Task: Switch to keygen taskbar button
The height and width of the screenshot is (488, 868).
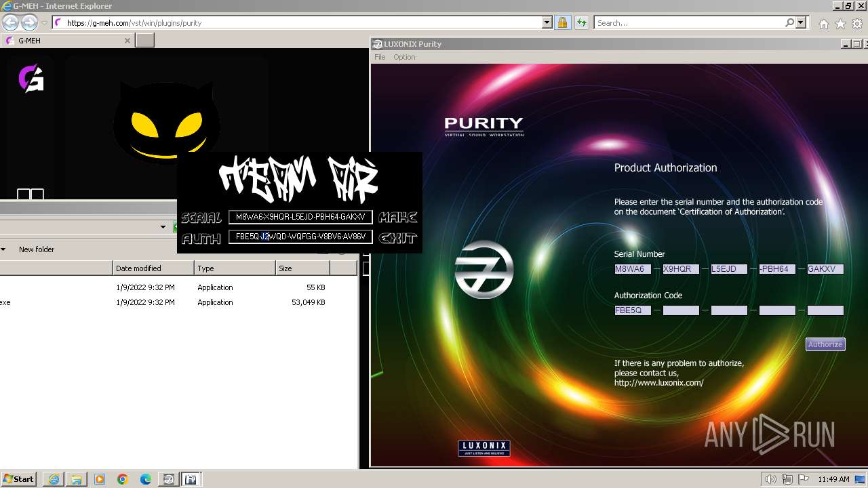Action: tap(191, 479)
